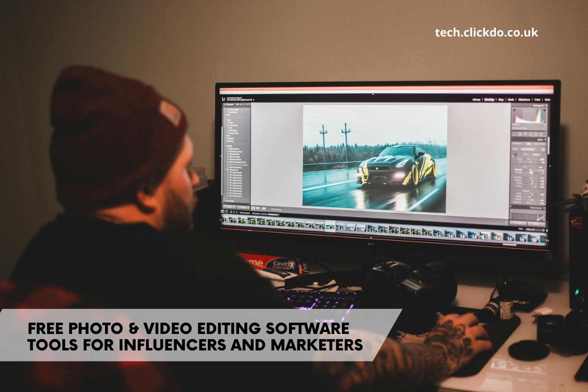Open the filmstrip filename source dropdown

pyautogui.click(x=274, y=214)
